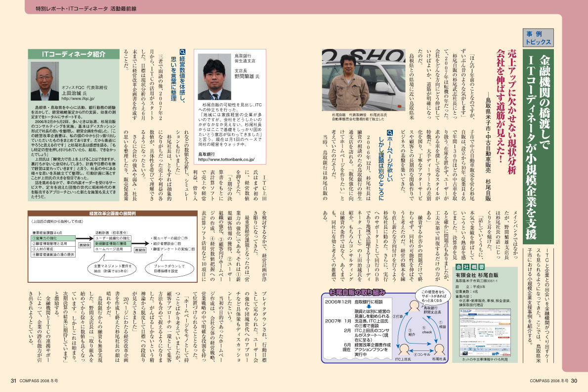This screenshot has height=392, width=588.
Task: Click the 杉尾自販の取り組み diagram title
Action: pos(357,292)
